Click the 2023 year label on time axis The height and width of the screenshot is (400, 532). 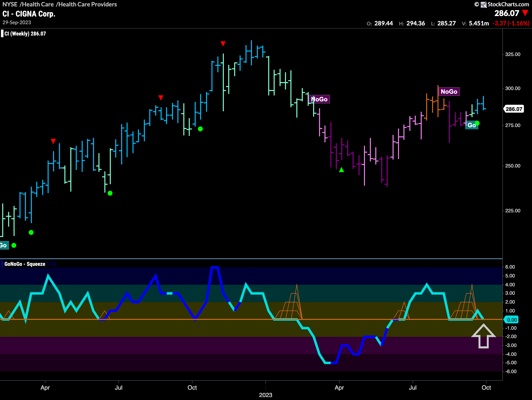tap(266, 395)
